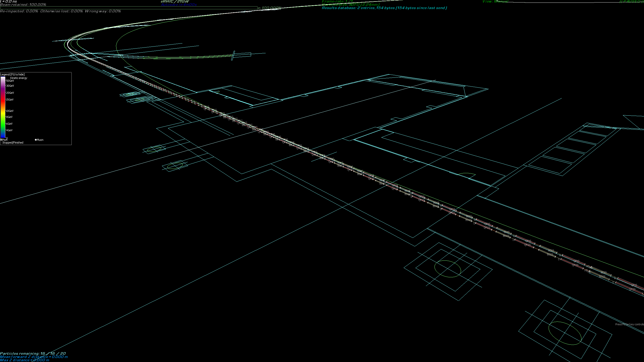The height and width of the screenshot is (362, 644).
Task: Click the Stopped/Finished dot marker in legend
Action: [1, 143]
